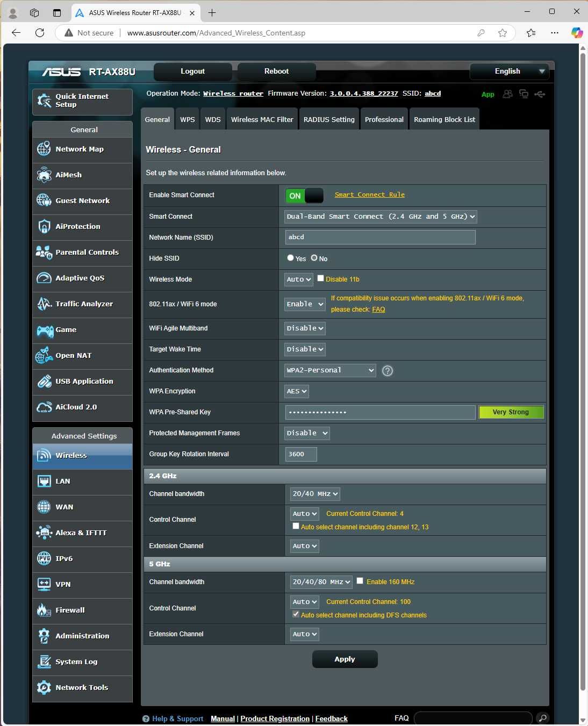Click the Logout button
The height and width of the screenshot is (726, 588).
pos(193,71)
